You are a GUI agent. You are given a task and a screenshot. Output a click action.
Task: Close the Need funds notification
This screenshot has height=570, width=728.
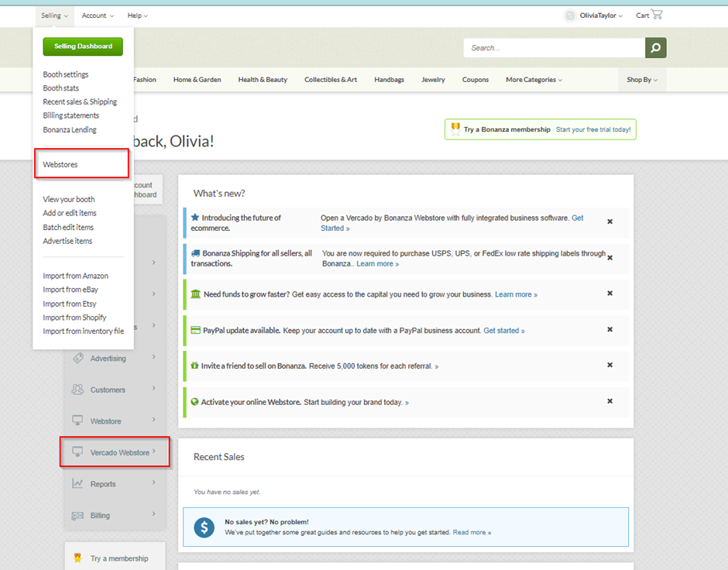tap(610, 294)
